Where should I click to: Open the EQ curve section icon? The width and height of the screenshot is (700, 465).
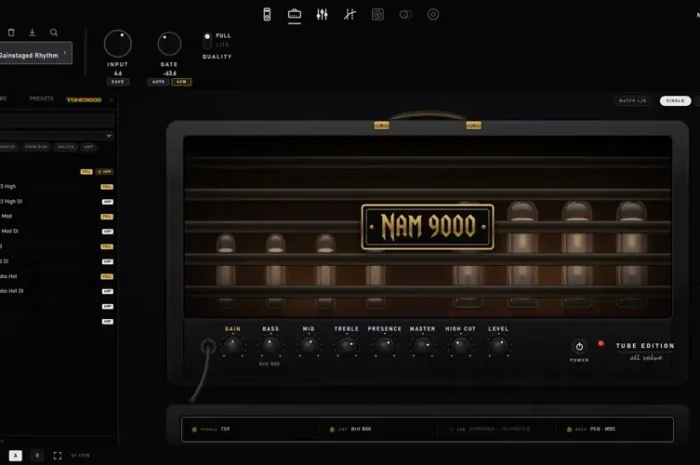(x=350, y=14)
